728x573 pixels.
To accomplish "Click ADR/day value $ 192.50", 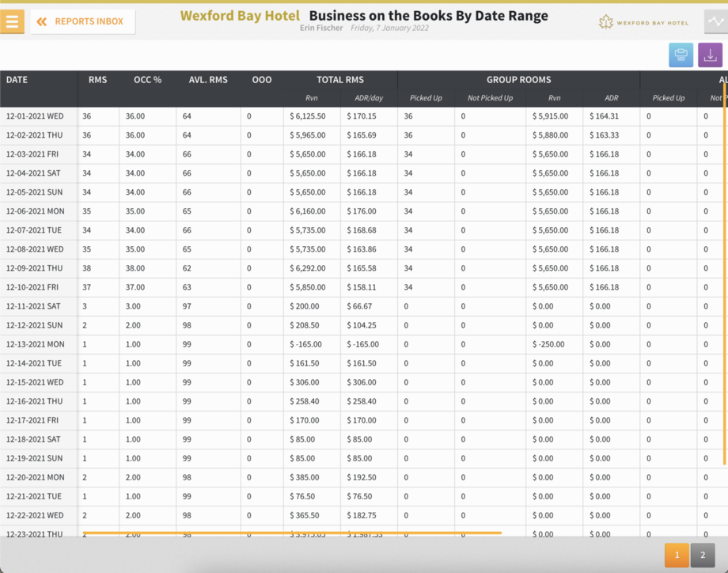I will point(361,477).
